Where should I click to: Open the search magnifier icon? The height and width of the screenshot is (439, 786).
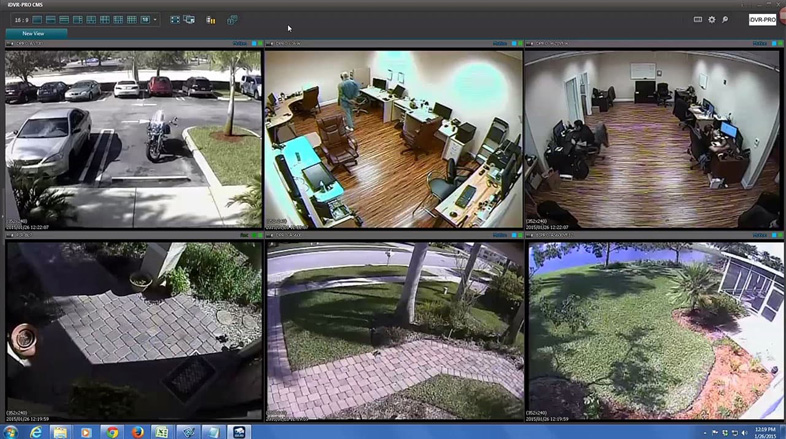point(725,19)
